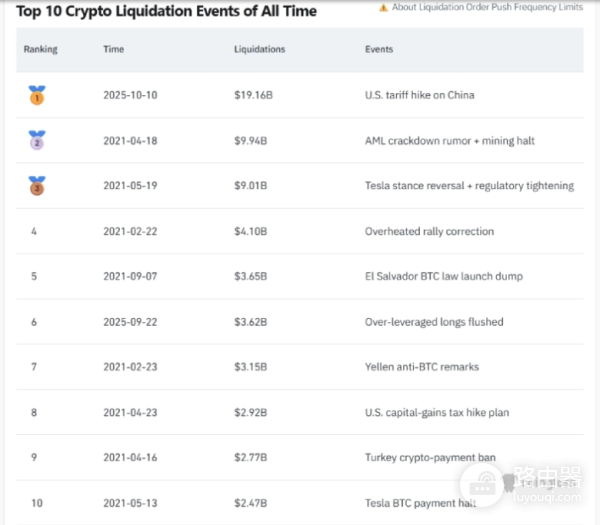Click the Events column header
Screen dimensions: 600x525
379,49
